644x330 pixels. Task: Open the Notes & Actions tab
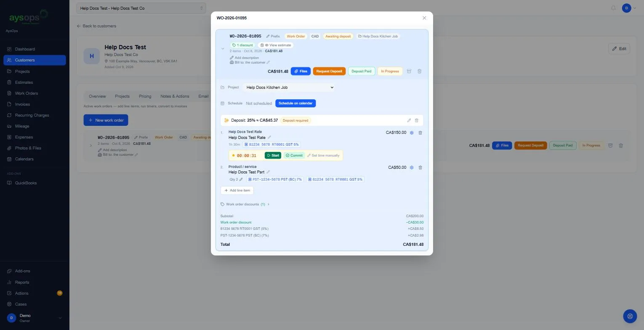point(175,96)
